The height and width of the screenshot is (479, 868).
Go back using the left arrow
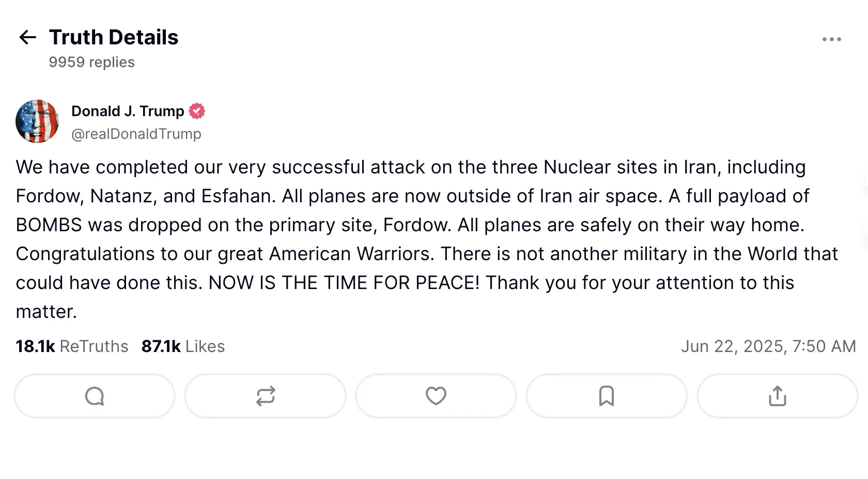(x=27, y=37)
